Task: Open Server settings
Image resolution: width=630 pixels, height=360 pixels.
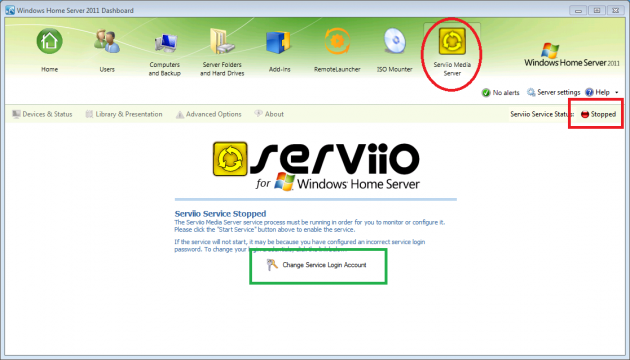Action: pyautogui.click(x=554, y=92)
